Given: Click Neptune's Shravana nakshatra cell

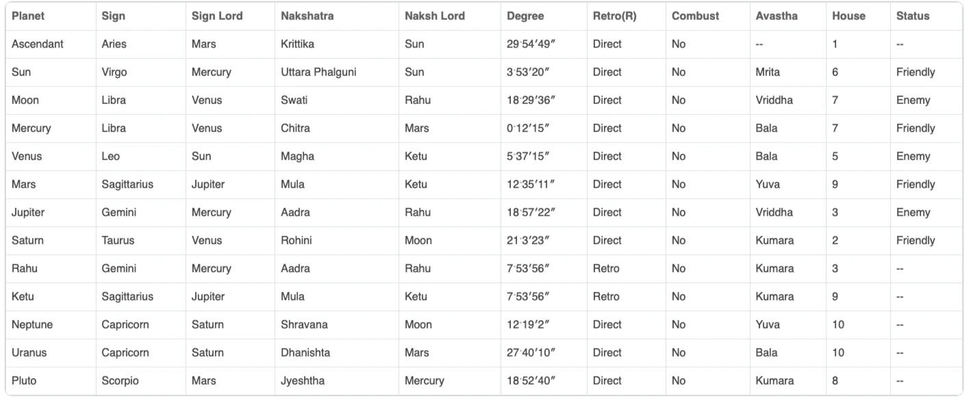Looking at the screenshot, I should pos(304,324).
